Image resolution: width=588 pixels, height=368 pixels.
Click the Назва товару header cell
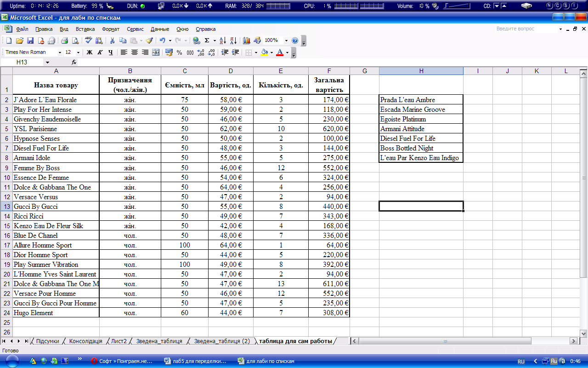pos(56,85)
